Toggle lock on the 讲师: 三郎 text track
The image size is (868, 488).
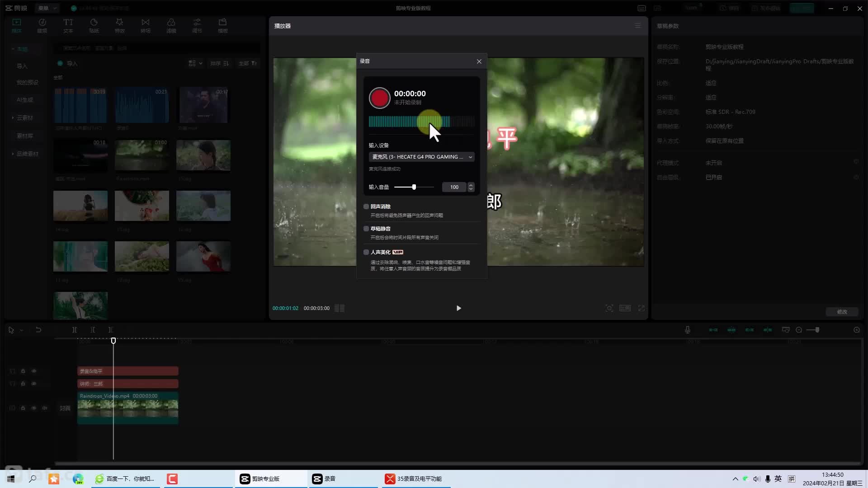[23, 384]
